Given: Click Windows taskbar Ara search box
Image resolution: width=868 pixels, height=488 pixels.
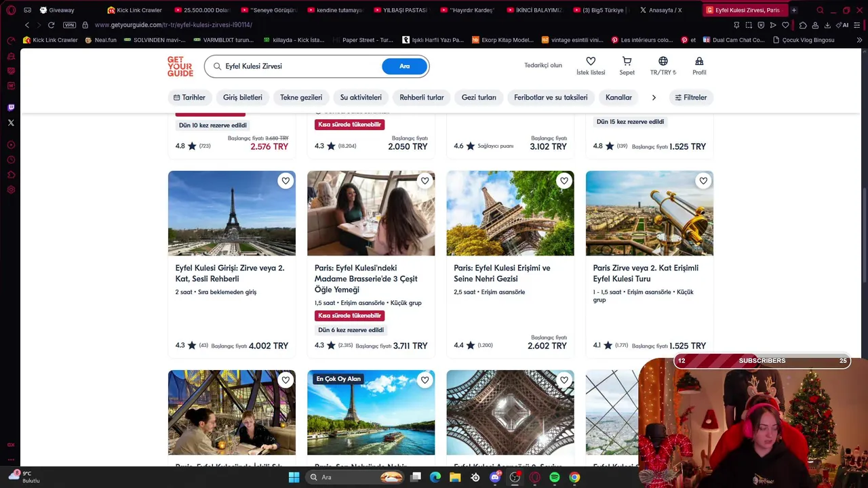Looking at the screenshot, I should point(356,477).
